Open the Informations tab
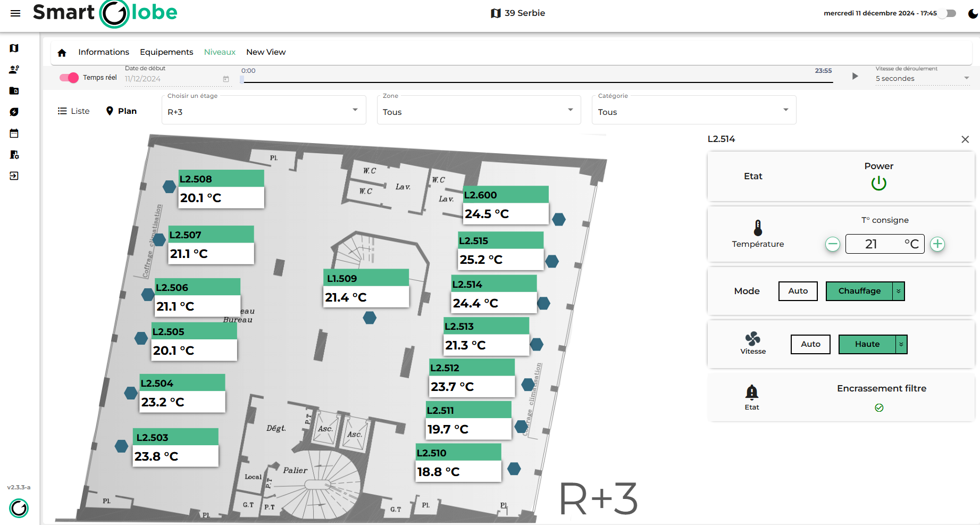The image size is (980, 525). 104,52
